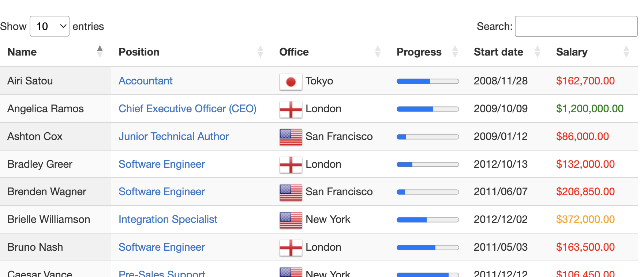Sort table using Name column arrows
644x277 pixels.
pyautogui.click(x=100, y=52)
